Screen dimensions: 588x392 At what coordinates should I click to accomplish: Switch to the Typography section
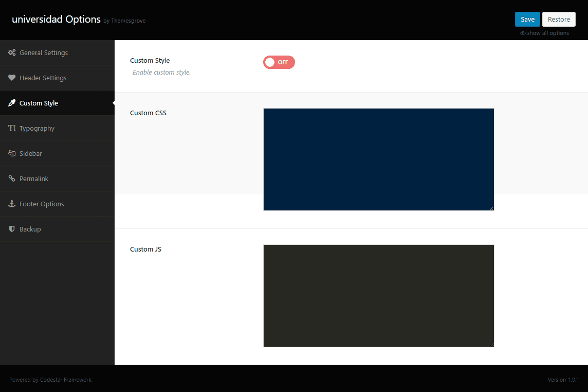click(37, 129)
